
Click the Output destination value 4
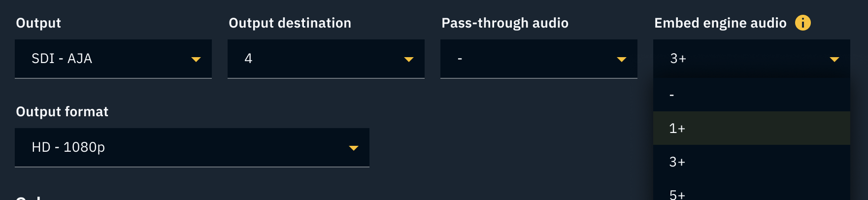click(248, 59)
